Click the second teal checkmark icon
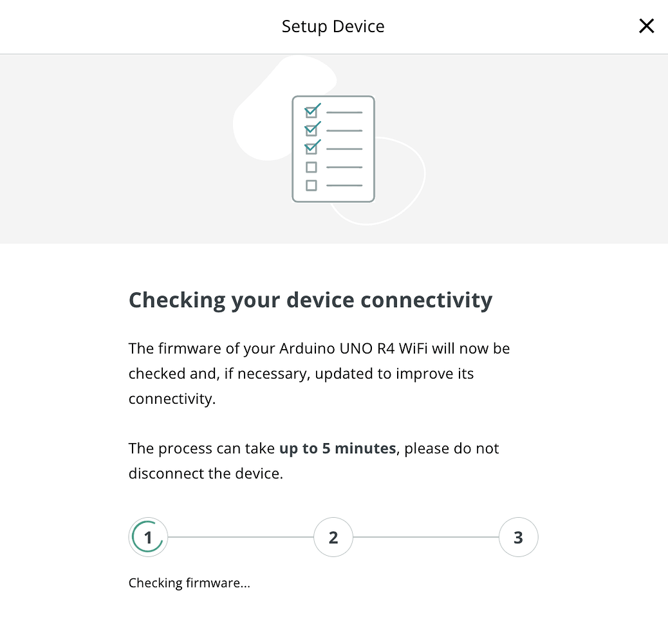668x644 pixels. pyautogui.click(x=313, y=129)
